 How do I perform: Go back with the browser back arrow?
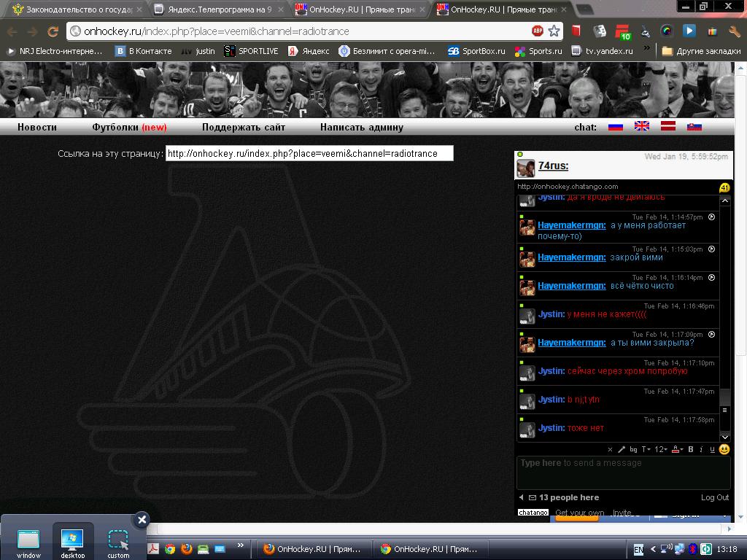(12, 31)
